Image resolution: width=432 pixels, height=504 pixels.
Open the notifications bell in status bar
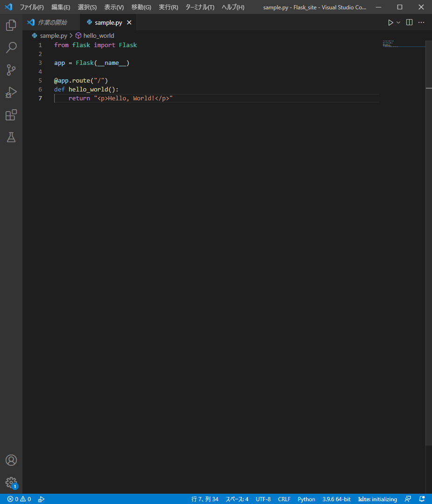[x=422, y=499]
